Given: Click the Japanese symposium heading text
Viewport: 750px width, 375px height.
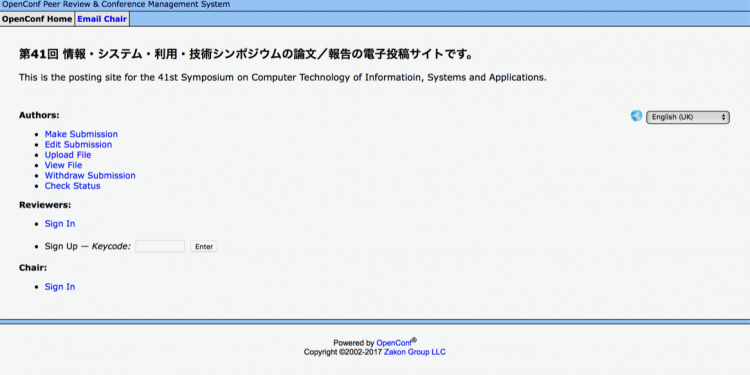Looking at the screenshot, I should [246, 55].
